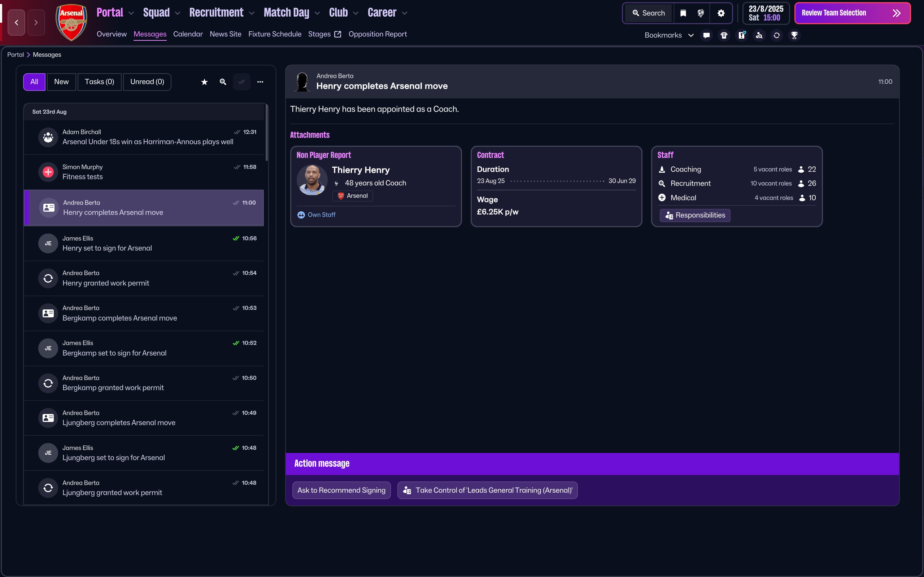Click the world globe icon in top bar
Screen dimensions: 924x577
click(x=701, y=13)
